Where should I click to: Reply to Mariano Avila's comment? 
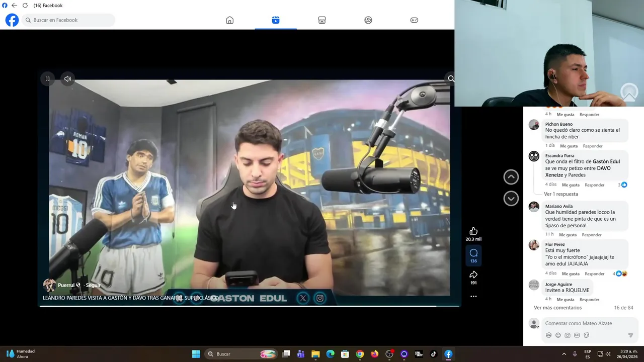click(592, 235)
